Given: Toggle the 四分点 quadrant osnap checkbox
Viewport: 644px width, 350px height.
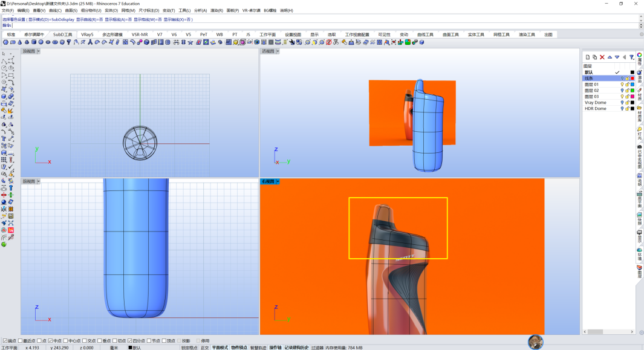Looking at the screenshot, I should pyautogui.click(x=130, y=341).
